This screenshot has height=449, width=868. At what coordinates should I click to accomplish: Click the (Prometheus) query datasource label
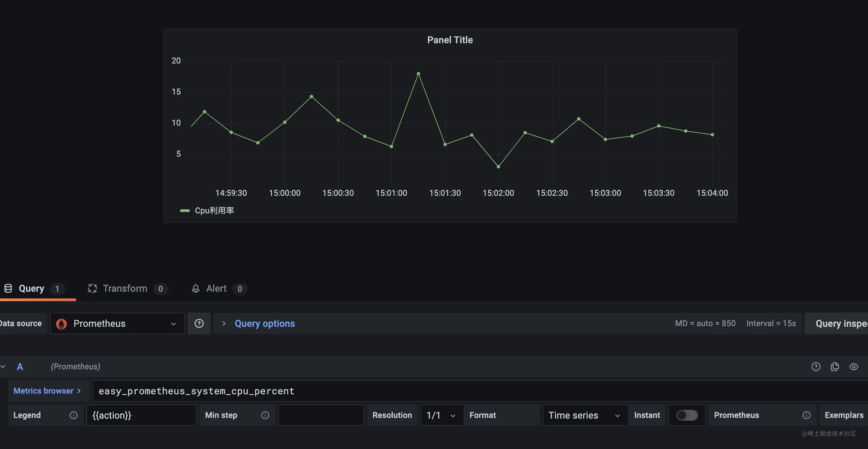click(x=76, y=367)
